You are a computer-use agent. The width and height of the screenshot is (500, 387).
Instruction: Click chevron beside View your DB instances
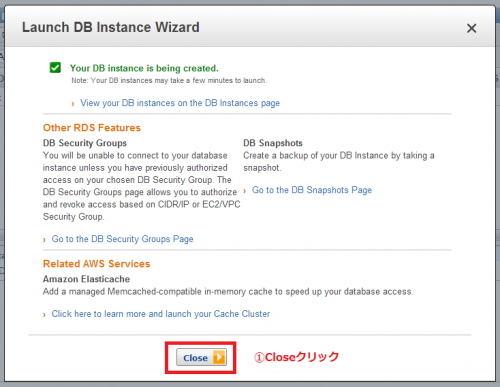(73, 104)
